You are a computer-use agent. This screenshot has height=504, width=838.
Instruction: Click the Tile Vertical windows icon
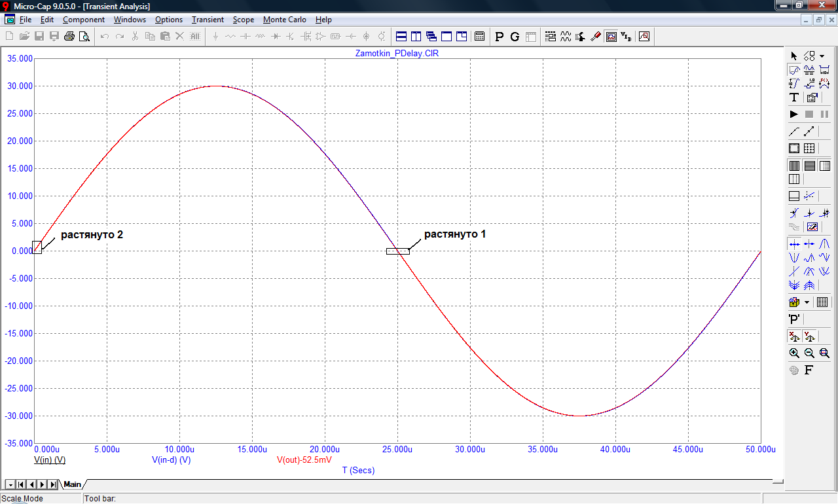click(x=416, y=37)
